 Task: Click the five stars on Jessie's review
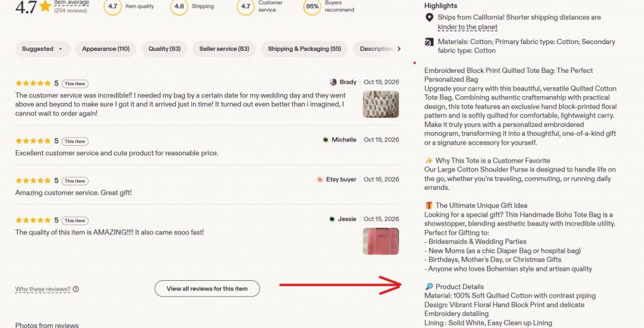33,220
